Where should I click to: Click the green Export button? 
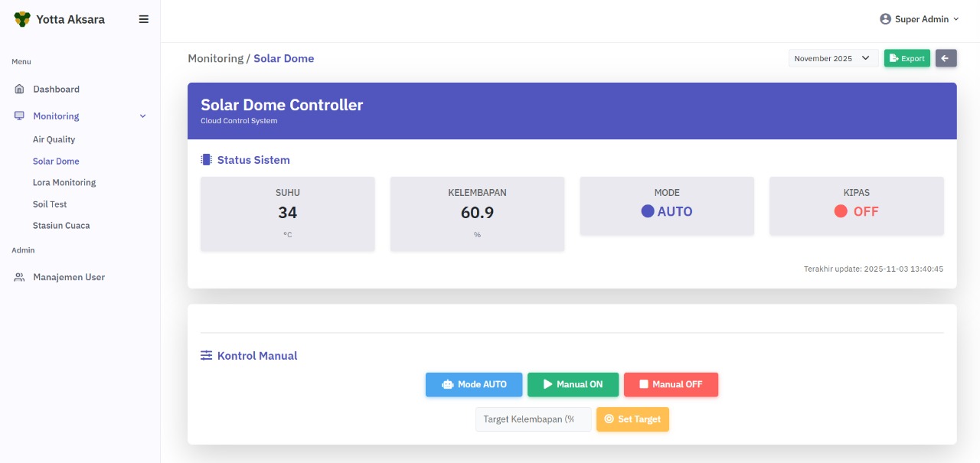[906, 58]
